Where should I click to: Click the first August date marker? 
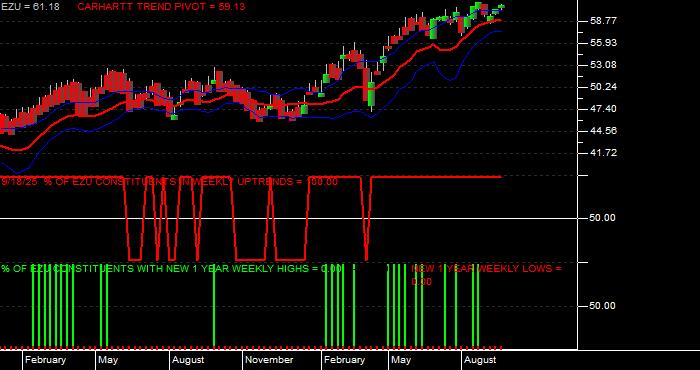pyautogui.click(x=188, y=360)
